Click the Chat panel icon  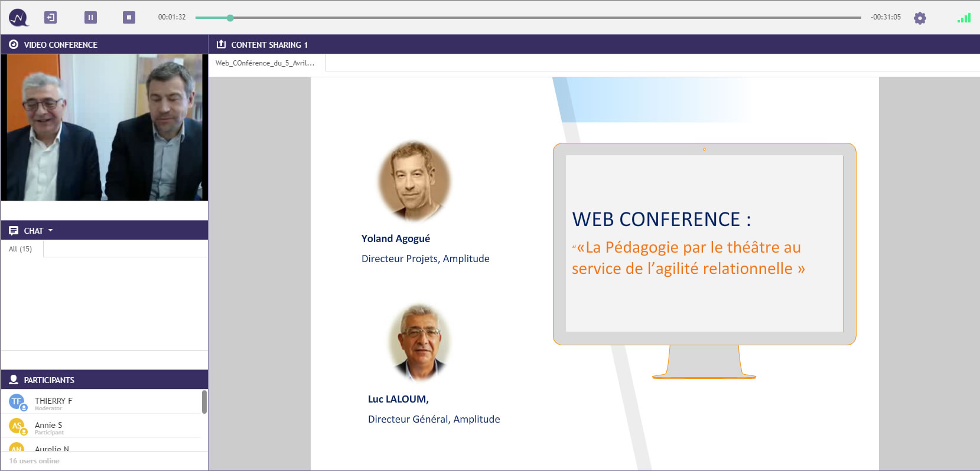tap(14, 231)
